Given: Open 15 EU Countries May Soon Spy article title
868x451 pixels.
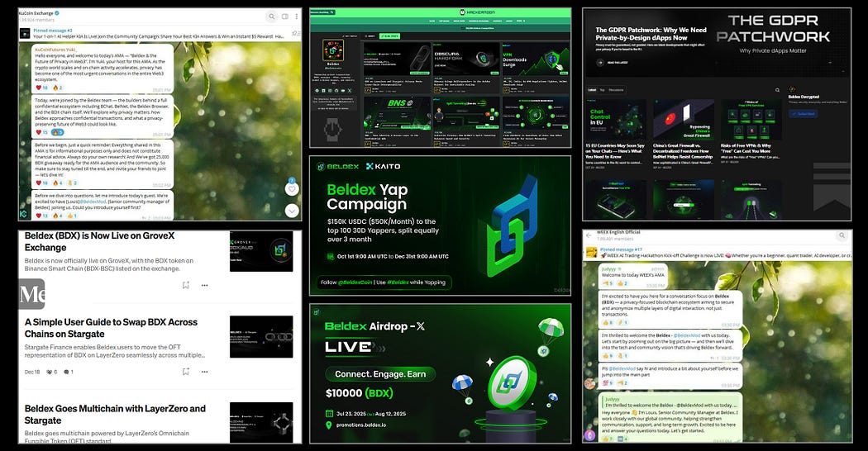Looking at the screenshot, I should click(614, 151).
